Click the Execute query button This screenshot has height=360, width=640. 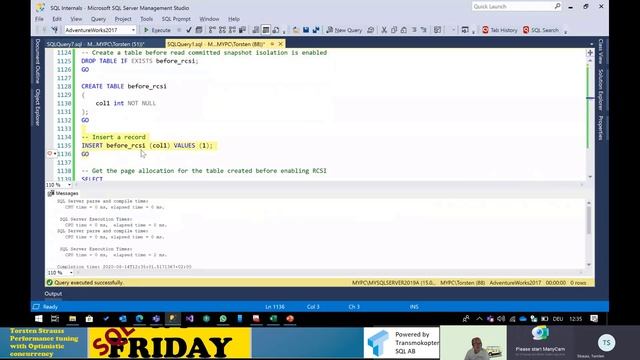click(157, 30)
